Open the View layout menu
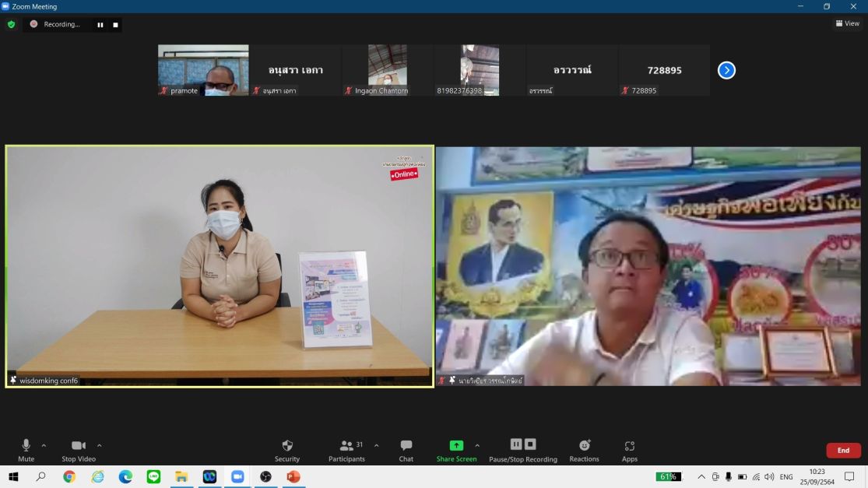The height and width of the screenshot is (488, 868). (848, 23)
